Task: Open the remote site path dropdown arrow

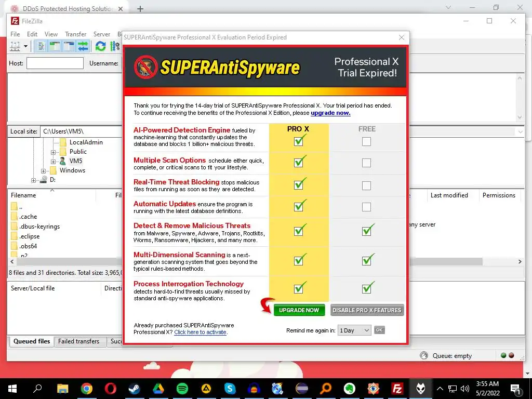Action: click(521, 131)
